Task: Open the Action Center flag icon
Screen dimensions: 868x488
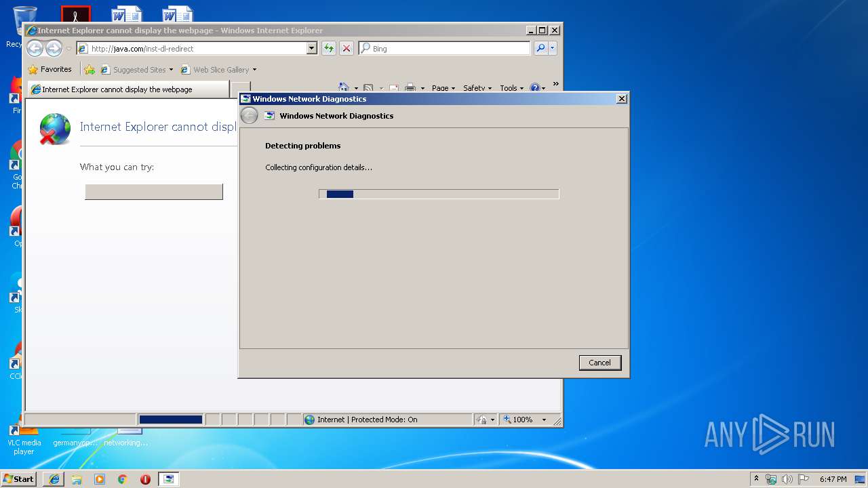Action: (x=804, y=479)
